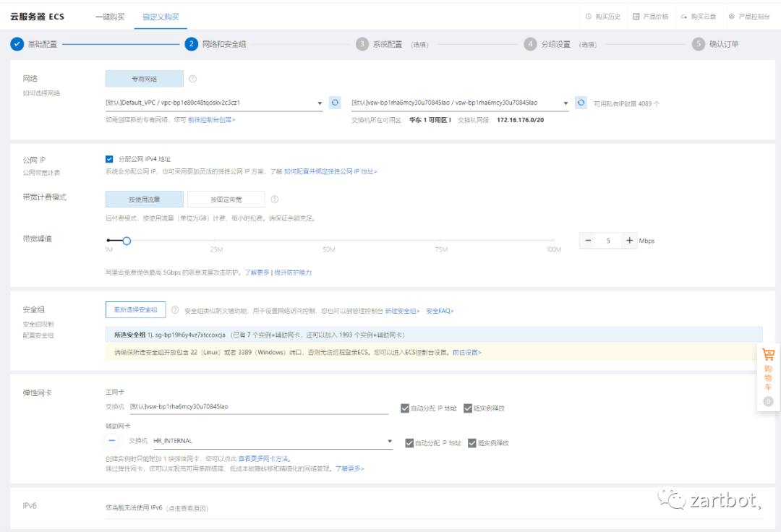Open 如何配置并绑定弹性公网 IP 地址 link
The height and width of the screenshot is (532, 781).
click(330, 172)
